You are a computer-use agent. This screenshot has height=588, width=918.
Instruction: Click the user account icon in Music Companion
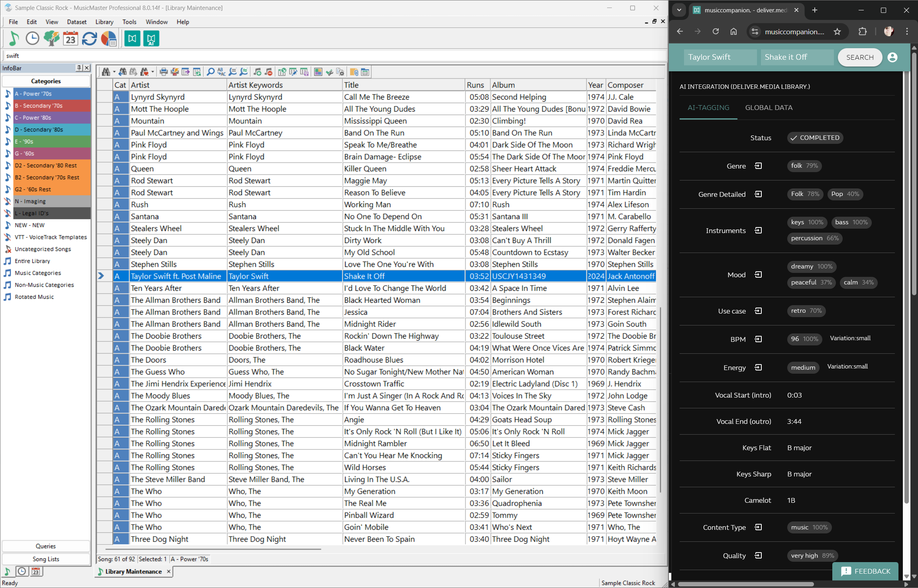click(x=892, y=57)
